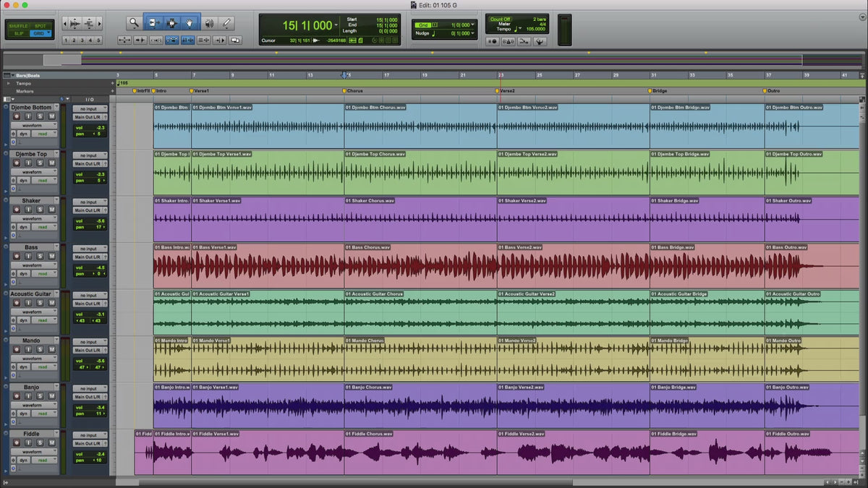868x488 pixels.
Task: Solo the Bass track
Action: pyautogui.click(x=41, y=257)
